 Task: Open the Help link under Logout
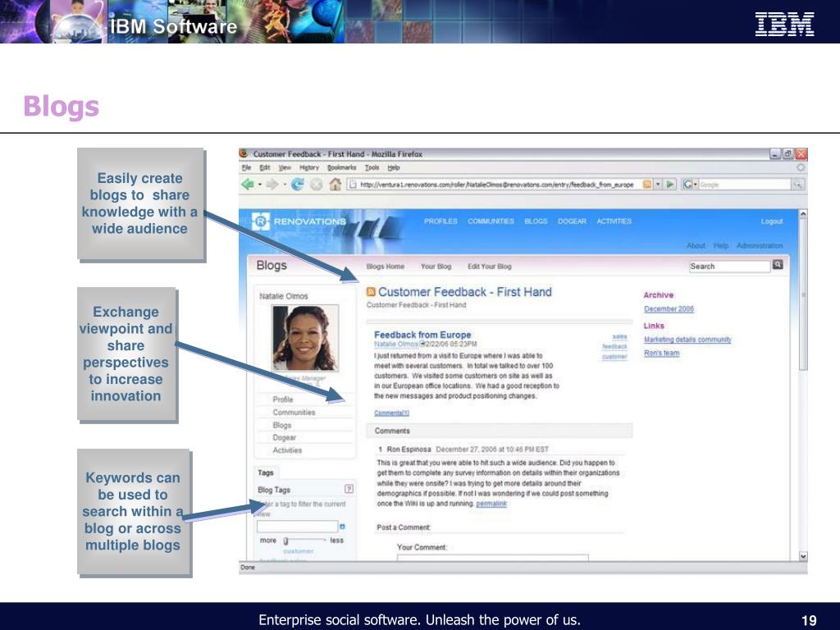pyautogui.click(x=721, y=246)
